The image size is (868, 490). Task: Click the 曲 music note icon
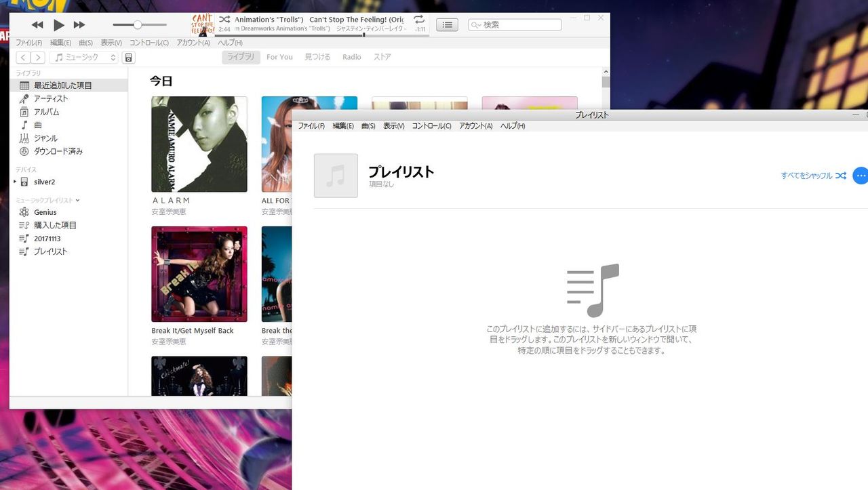click(x=24, y=125)
